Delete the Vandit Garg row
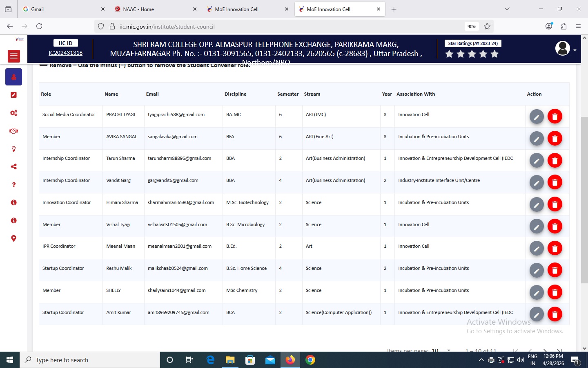 [x=555, y=182]
